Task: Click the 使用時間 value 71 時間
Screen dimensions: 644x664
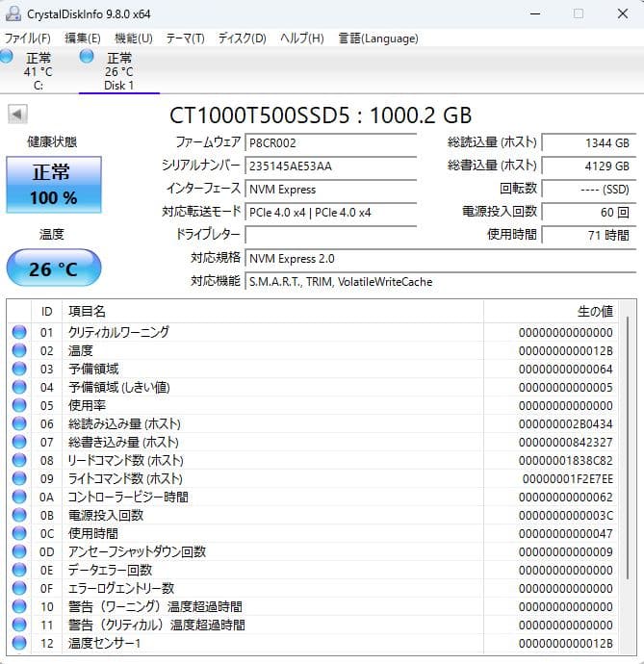Action: coord(589,235)
